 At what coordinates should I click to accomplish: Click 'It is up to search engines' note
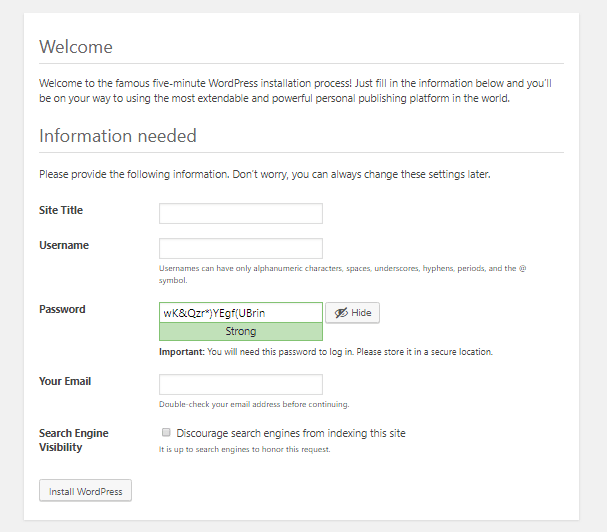pyautogui.click(x=245, y=450)
